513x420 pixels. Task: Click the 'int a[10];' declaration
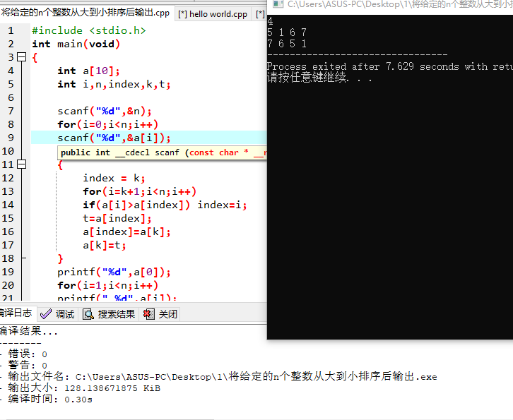click(88, 71)
